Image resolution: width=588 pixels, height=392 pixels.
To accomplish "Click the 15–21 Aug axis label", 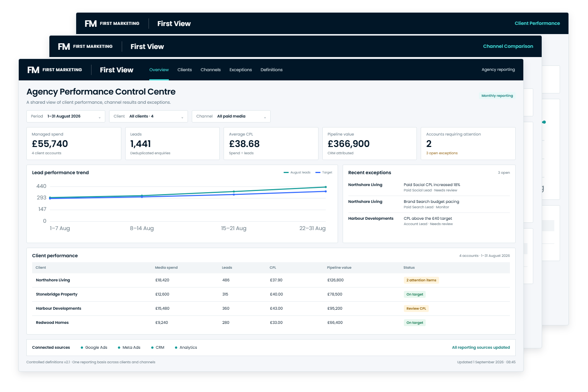I will point(234,229).
